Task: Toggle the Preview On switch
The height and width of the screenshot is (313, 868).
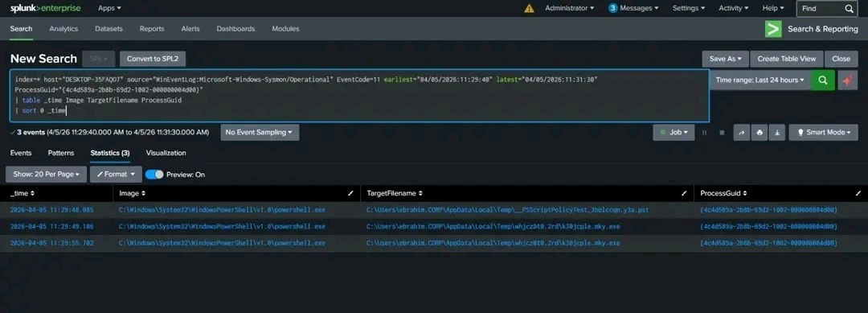Action: pos(154,174)
